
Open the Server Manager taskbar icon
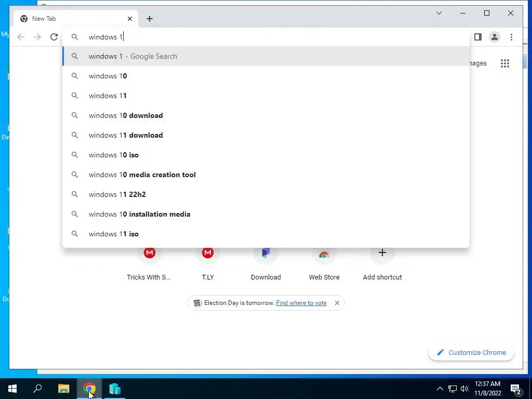(115, 389)
